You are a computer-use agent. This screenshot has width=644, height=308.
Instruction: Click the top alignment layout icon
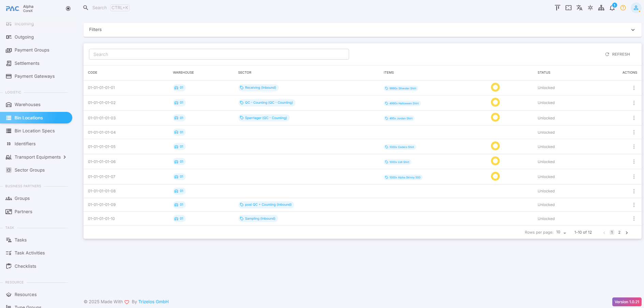(x=557, y=8)
